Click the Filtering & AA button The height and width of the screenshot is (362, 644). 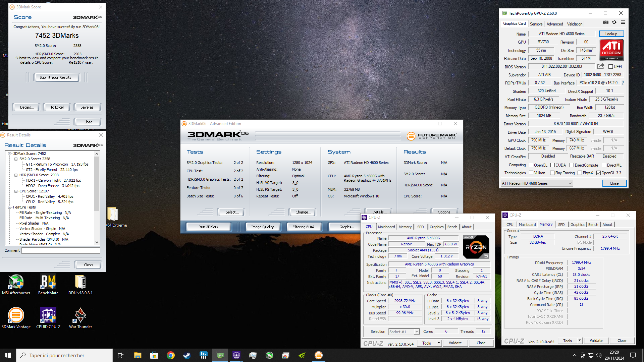(305, 227)
